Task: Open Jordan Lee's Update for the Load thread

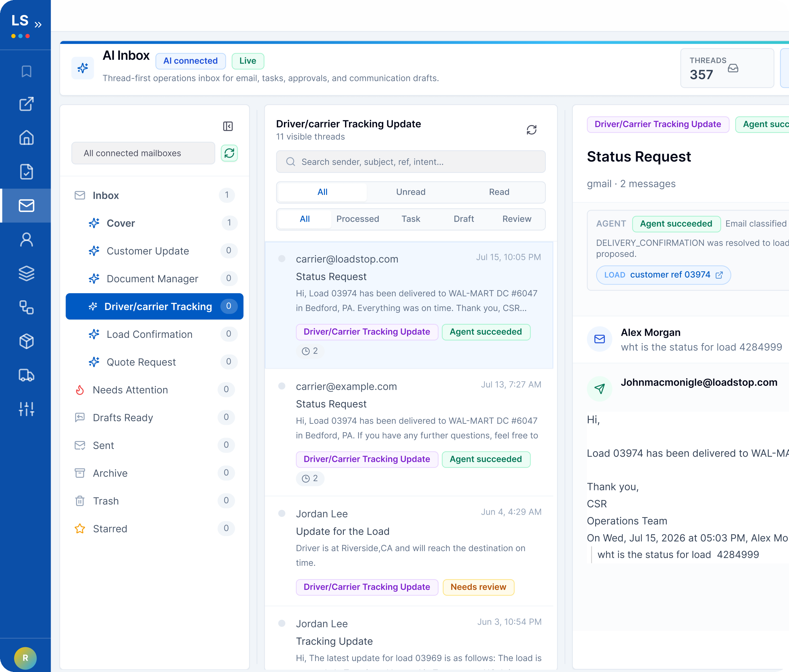Action: click(x=409, y=551)
